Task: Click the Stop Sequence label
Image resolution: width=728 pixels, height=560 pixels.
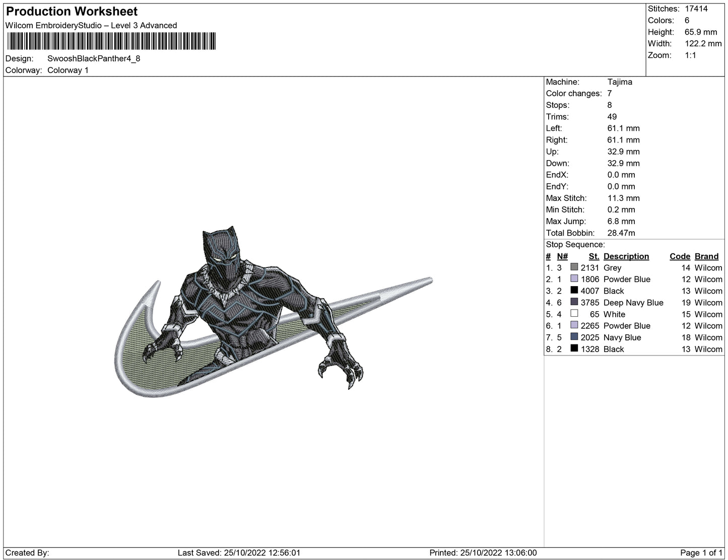Action: (x=575, y=244)
